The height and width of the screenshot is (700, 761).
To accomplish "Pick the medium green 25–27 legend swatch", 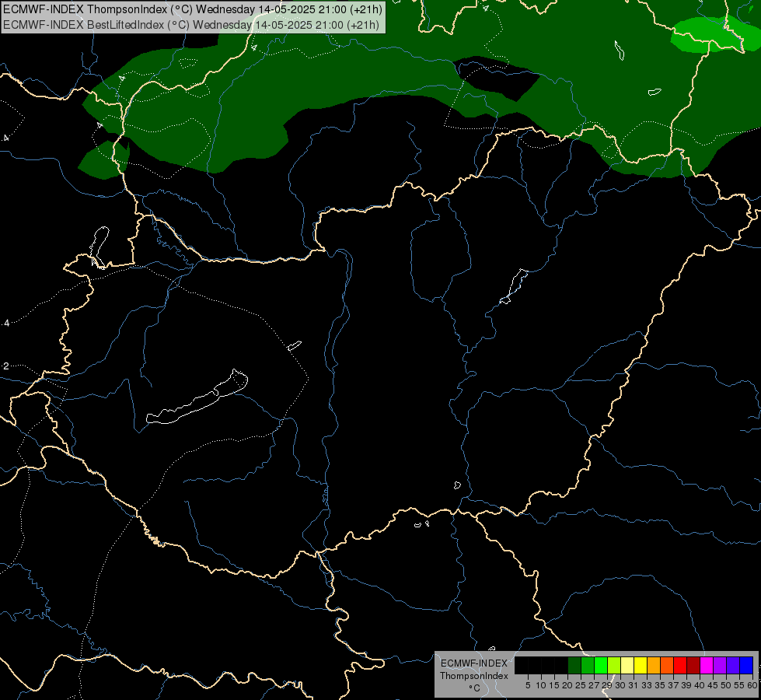I will point(587,665).
